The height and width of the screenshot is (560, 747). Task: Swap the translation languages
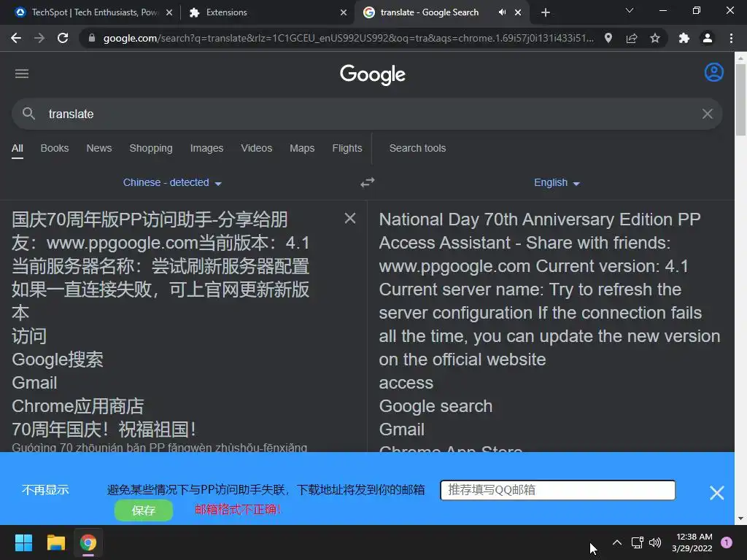(368, 182)
